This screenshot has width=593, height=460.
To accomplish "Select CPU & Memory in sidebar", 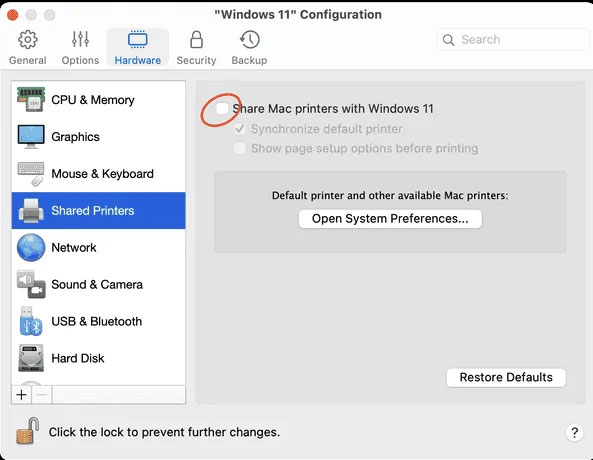I will (99, 99).
